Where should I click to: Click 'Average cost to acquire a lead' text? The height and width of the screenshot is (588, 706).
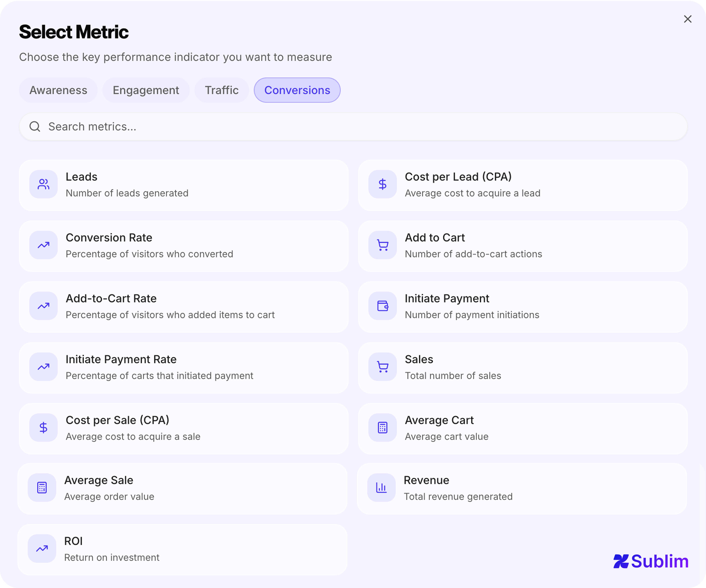(473, 193)
